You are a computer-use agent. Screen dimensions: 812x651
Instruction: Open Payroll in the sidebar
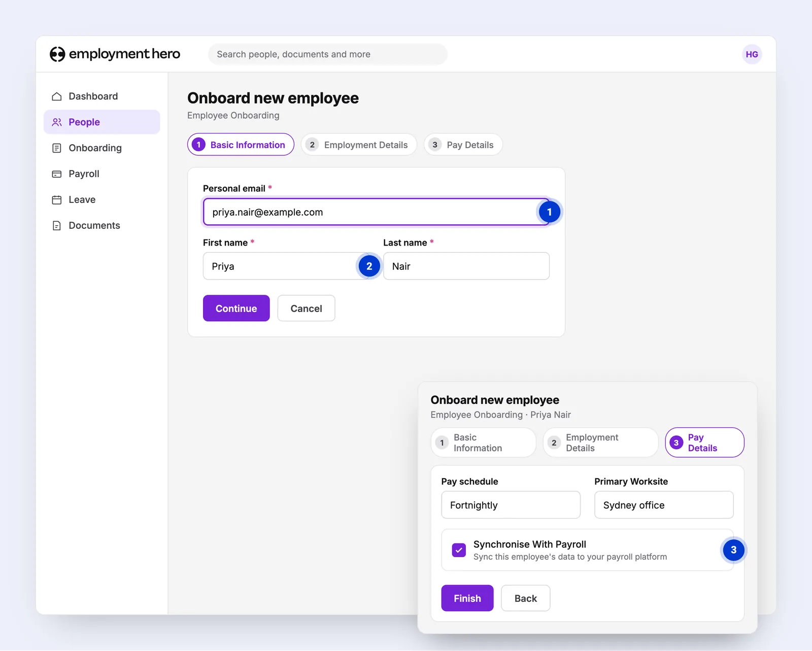[x=101, y=174]
